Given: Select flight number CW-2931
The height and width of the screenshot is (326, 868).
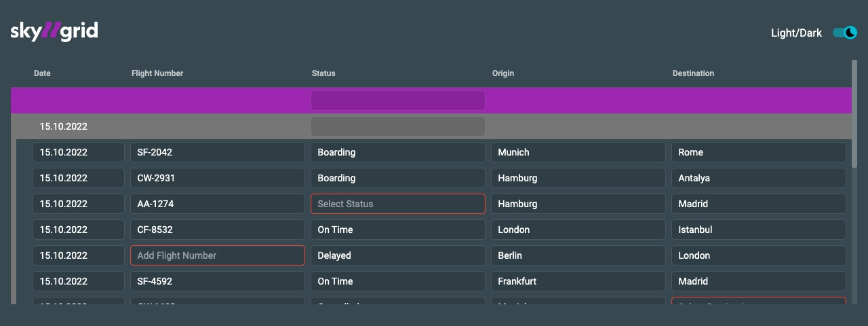Looking at the screenshot, I should [x=218, y=178].
